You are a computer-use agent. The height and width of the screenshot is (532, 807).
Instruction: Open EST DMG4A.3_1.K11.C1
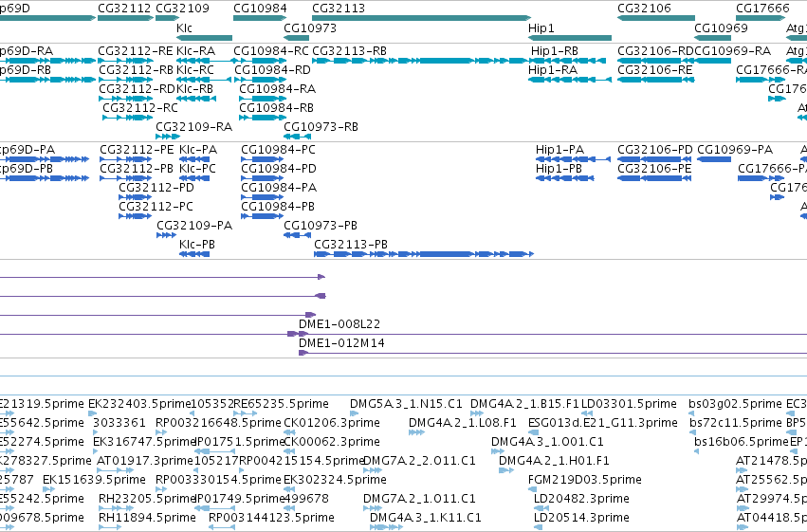pyautogui.click(x=386, y=527)
